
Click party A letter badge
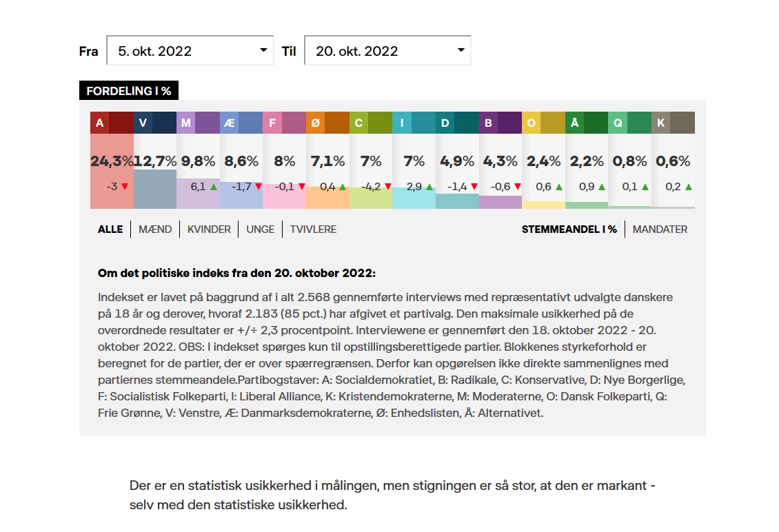click(x=99, y=123)
